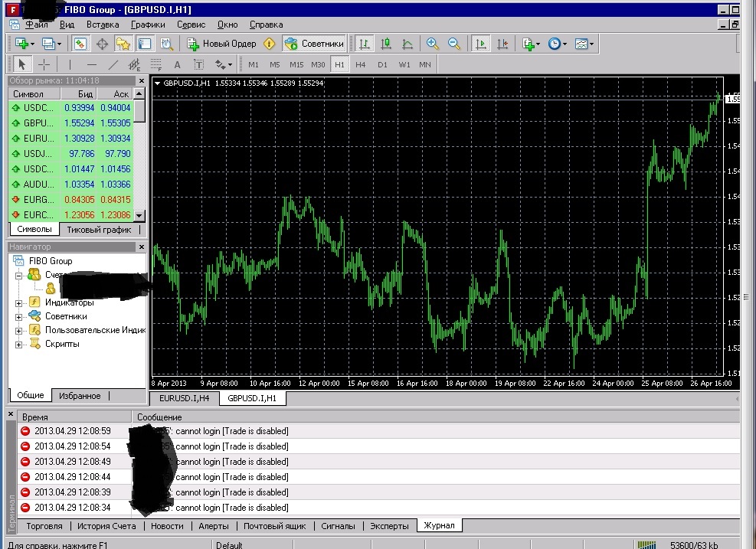Select the Crosshair tool
The height and width of the screenshot is (549, 756).
[x=44, y=64]
